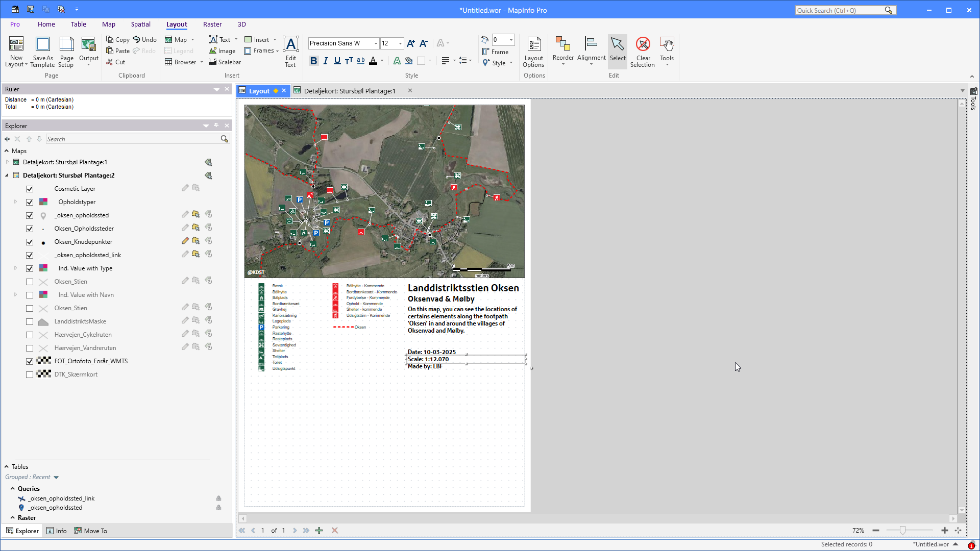Screen dimensions: 980x551
Task: Click the Clear Selection icon
Action: (643, 51)
